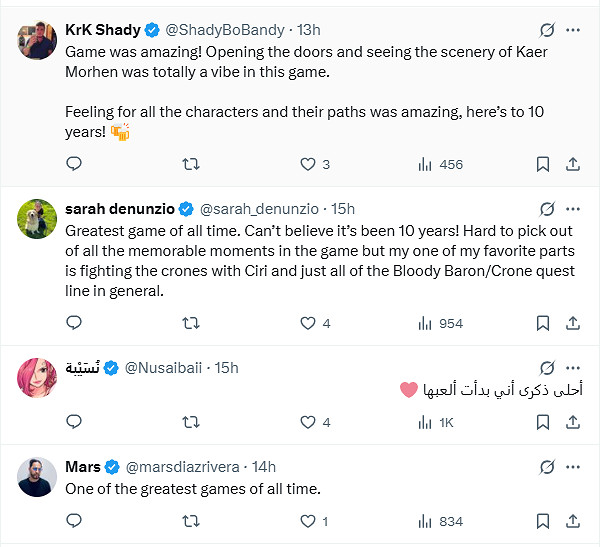Repost Nusaibaii's Arabic tweet
Screen dimensions: 608x547
coord(191,423)
